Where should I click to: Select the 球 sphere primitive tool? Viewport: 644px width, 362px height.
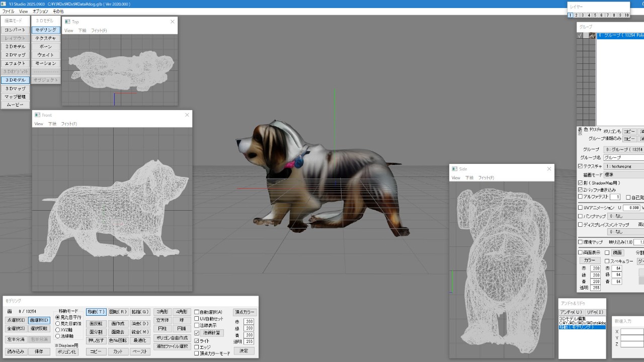181,320
